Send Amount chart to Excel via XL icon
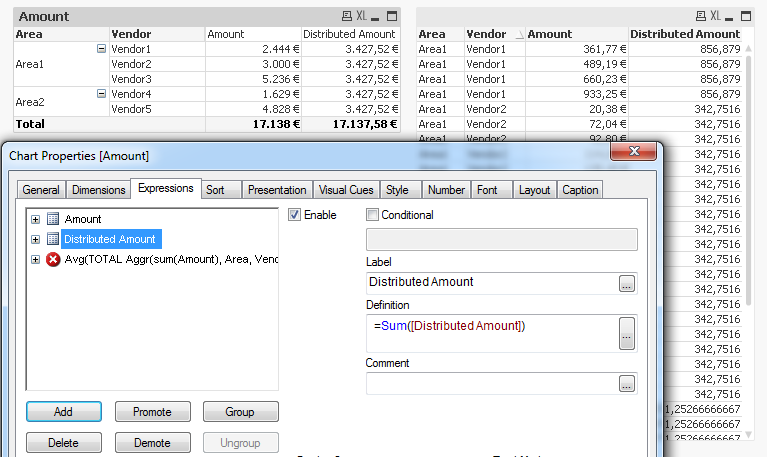The image size is (767, 457). [362, 16]
